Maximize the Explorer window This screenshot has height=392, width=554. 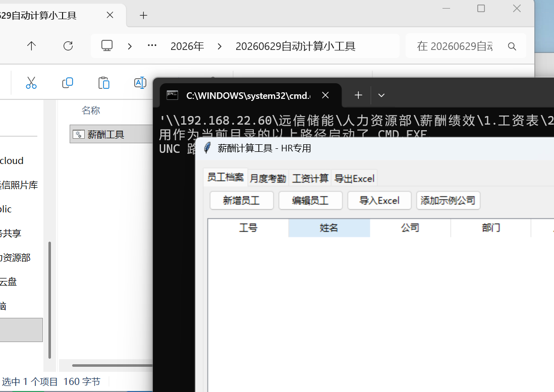click(481, 8)
